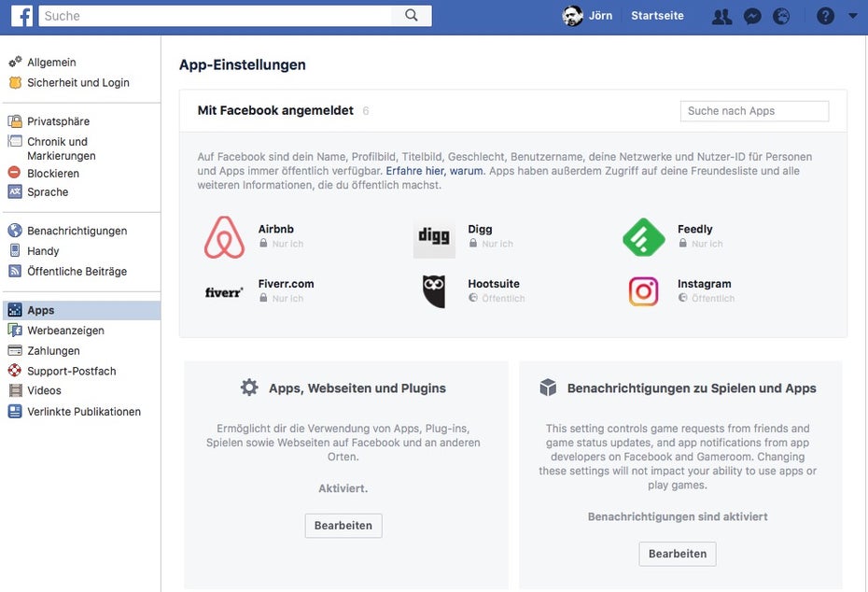868x592 pixels.
Task: Click the Airbnb app logo
Action: pyautogui.click(x=224, y=237)
